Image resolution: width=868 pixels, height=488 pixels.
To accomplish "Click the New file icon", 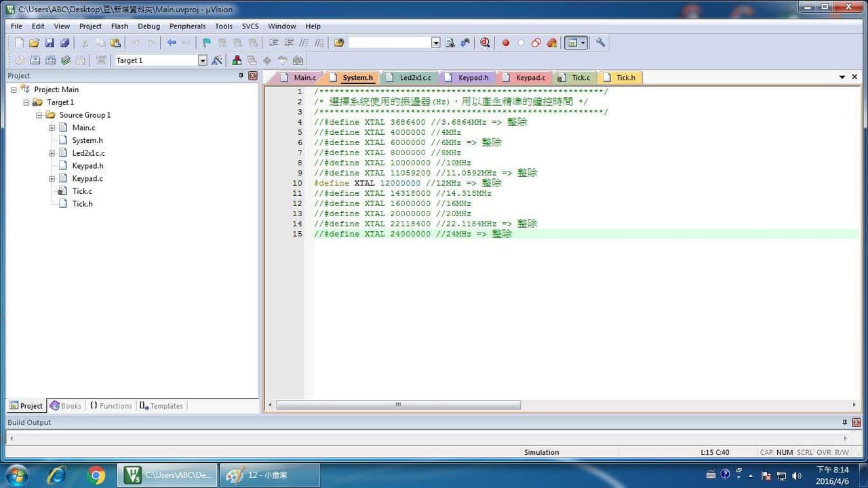I will pyautogui.click(x=19, y=43).
